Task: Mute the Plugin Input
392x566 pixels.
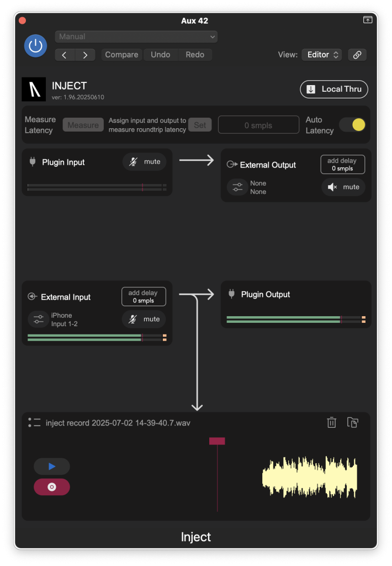Action: (144, 162)
